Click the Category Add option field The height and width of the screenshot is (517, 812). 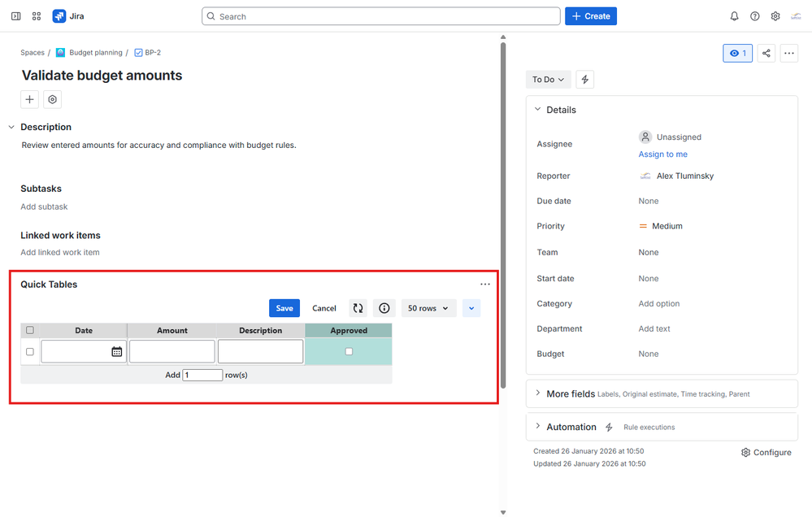tap(658, 303)
